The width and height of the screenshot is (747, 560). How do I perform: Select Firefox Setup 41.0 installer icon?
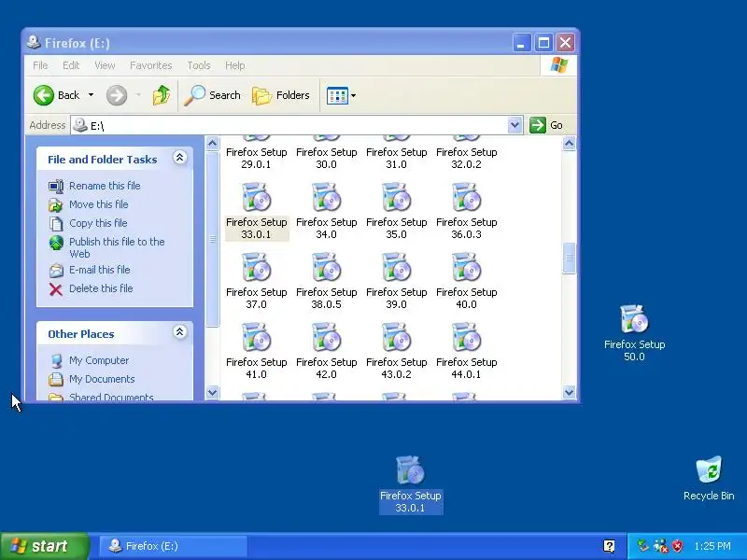256,337
